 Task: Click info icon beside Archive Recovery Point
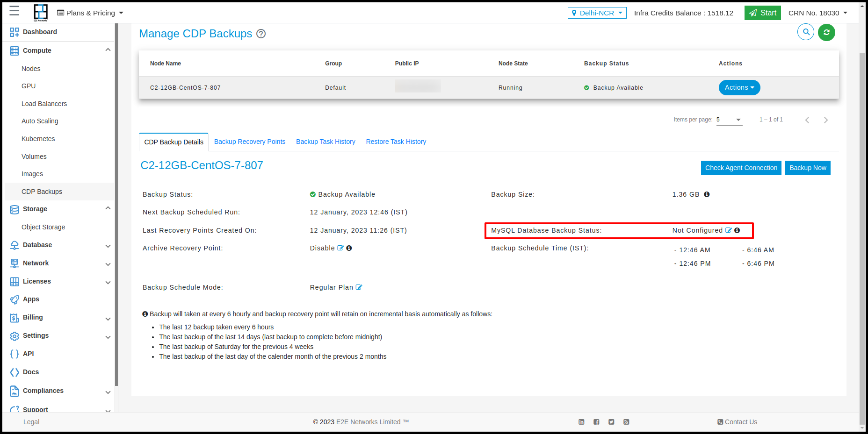coord(349,248)
